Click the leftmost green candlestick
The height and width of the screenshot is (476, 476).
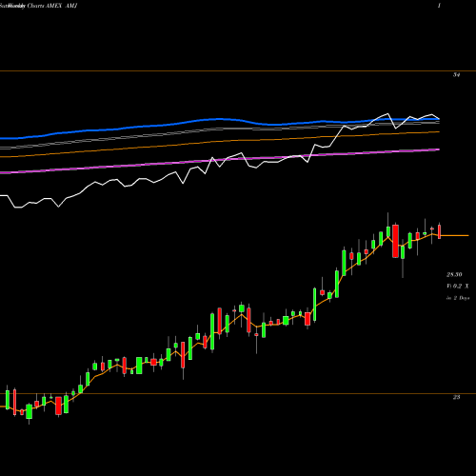[8, 400]
